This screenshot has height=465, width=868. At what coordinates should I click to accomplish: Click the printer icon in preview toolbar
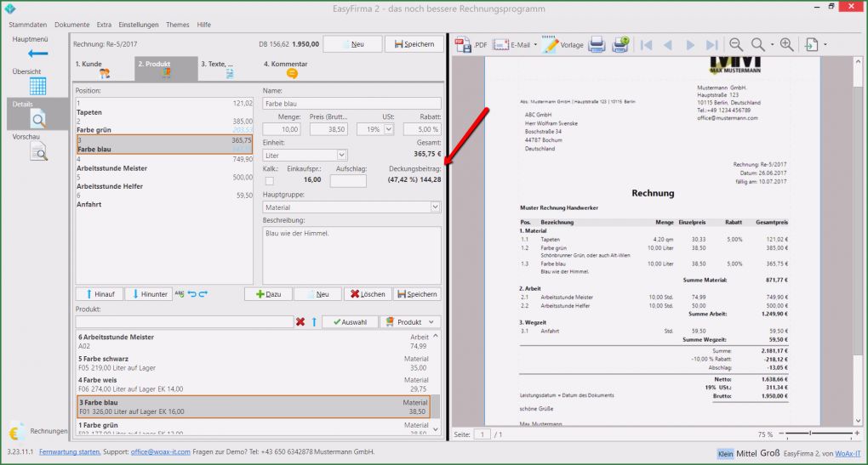[x=597, y=44]
